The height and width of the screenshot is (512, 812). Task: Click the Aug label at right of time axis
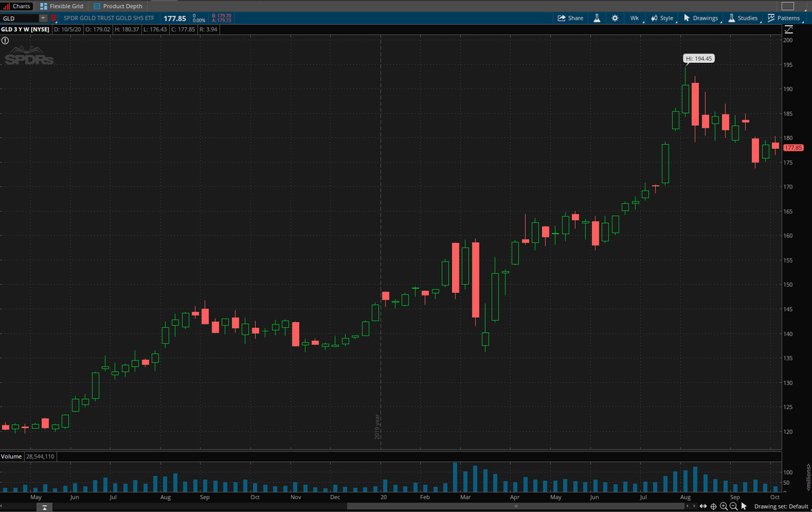[685, 497]
